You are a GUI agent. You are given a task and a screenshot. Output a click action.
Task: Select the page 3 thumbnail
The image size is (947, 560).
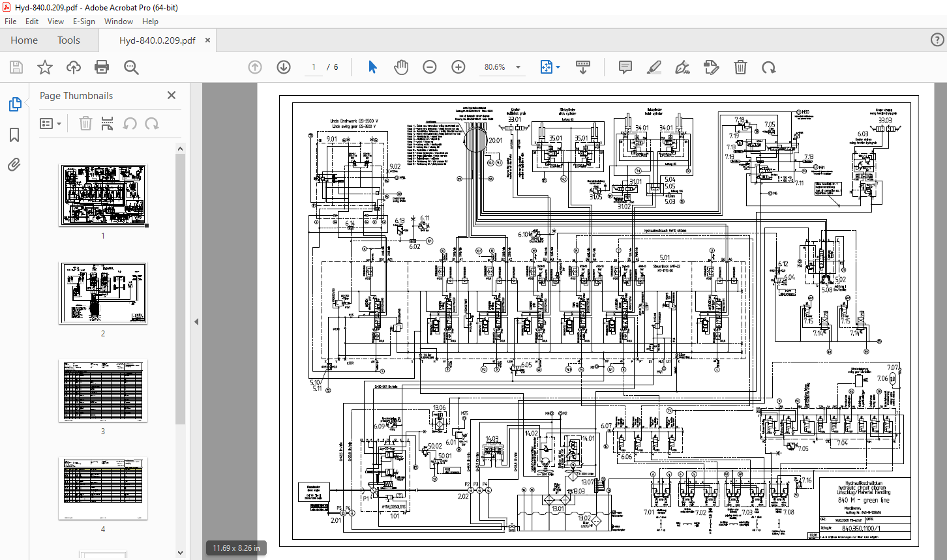[103, 391]
